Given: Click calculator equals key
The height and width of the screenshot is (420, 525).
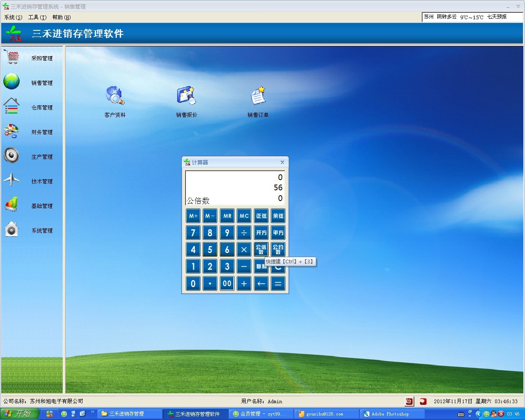Looking at the screenshot, I should pos(278,283).
